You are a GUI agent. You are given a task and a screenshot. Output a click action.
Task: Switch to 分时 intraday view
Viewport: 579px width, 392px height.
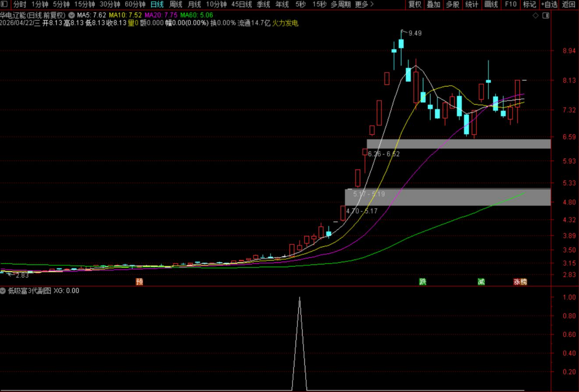19,4
